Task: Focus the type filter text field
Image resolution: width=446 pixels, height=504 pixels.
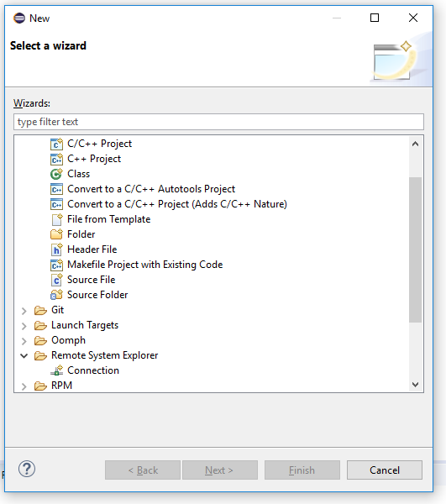Action: 218,122
